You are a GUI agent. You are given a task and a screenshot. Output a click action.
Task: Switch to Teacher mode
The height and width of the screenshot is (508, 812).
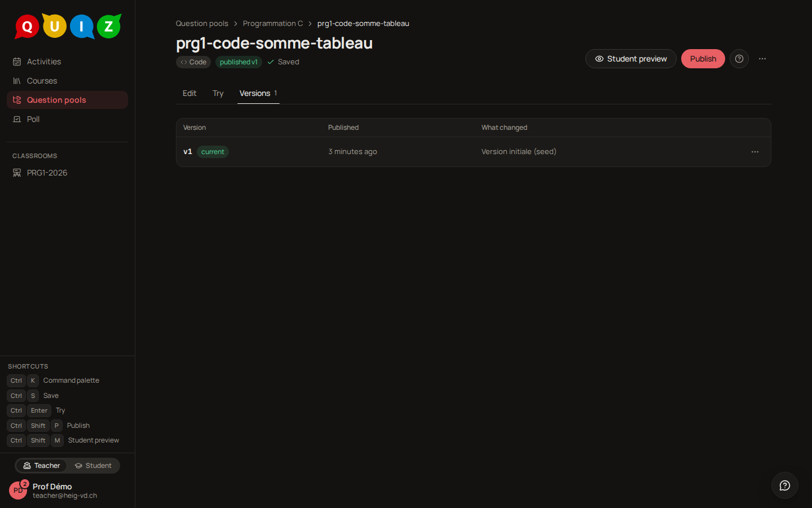tap(42, 466)
